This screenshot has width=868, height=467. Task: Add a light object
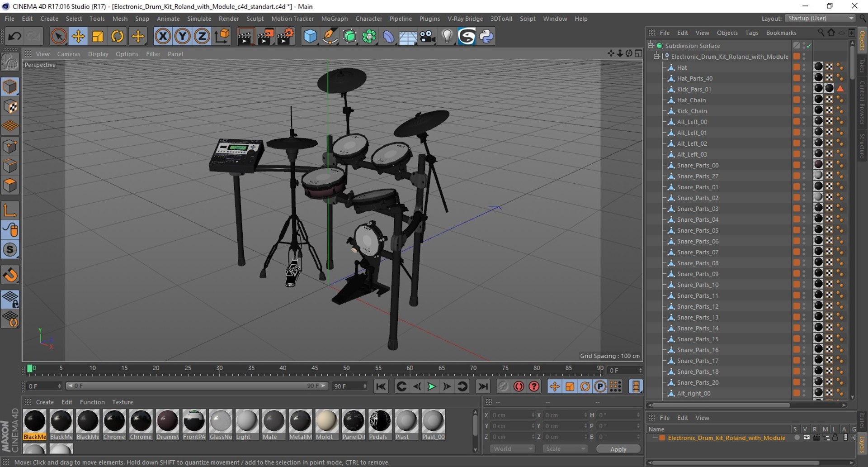(447, 36)
